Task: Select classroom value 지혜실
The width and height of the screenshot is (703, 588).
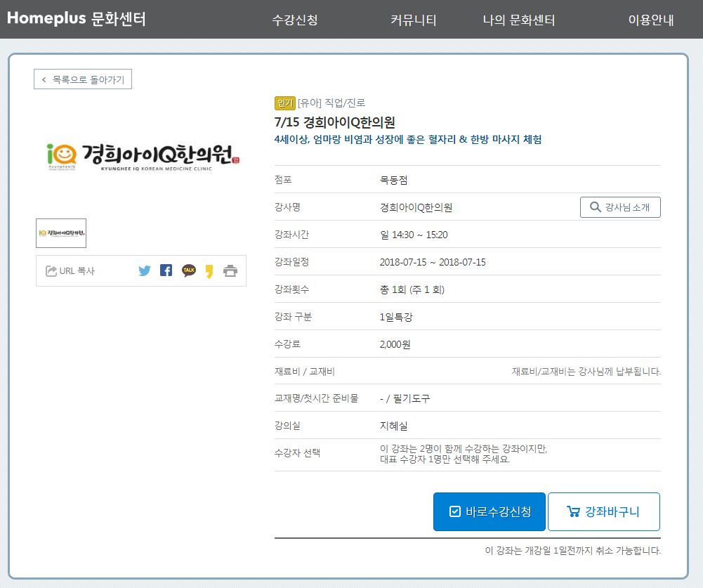Action: pyautogui.click(x=394, y=426)
